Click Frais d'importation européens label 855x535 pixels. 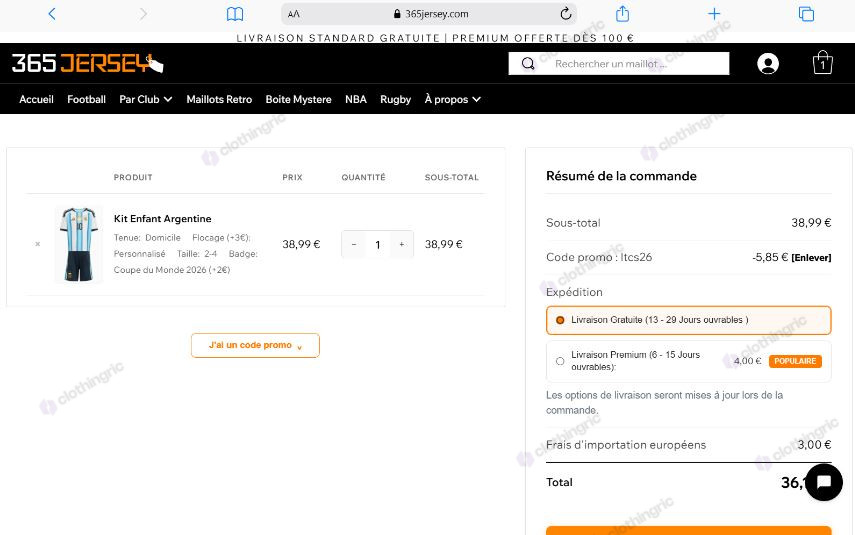point(626,445)
